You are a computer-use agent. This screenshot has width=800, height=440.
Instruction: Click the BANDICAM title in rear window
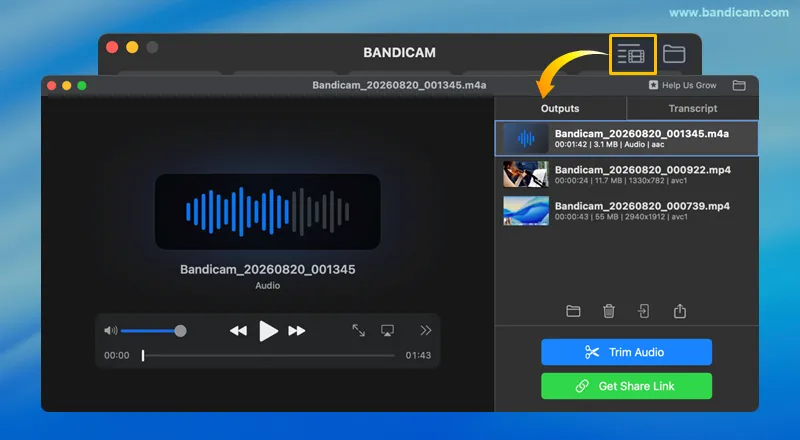coord(399,53)
